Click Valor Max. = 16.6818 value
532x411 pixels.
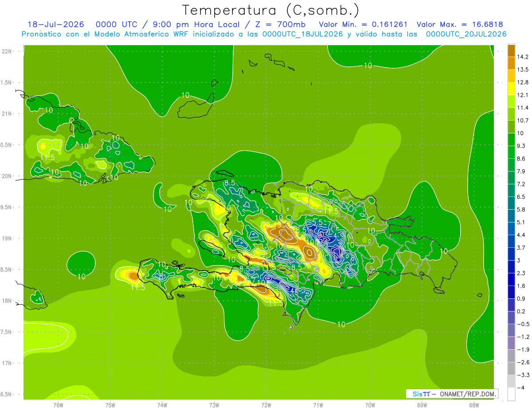click(460, 25)
